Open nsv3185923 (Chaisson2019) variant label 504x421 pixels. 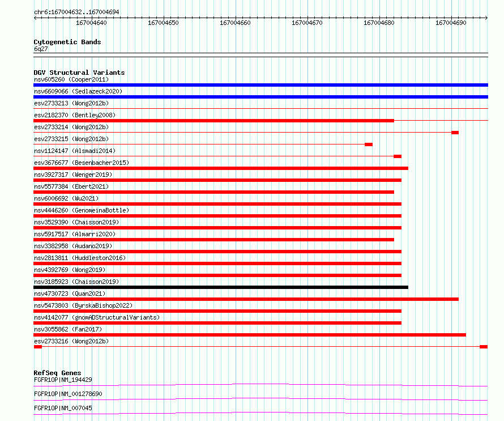pos(76,282)
